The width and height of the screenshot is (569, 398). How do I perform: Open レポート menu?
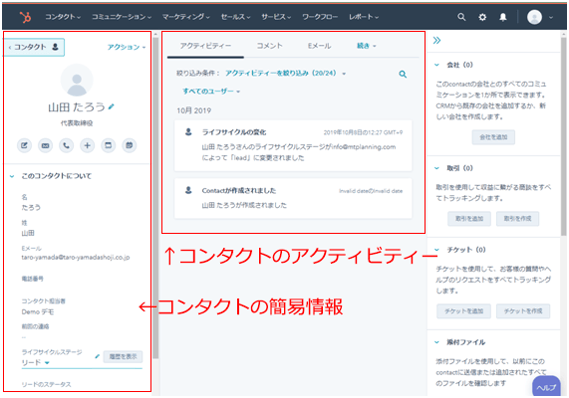point(364,17)
